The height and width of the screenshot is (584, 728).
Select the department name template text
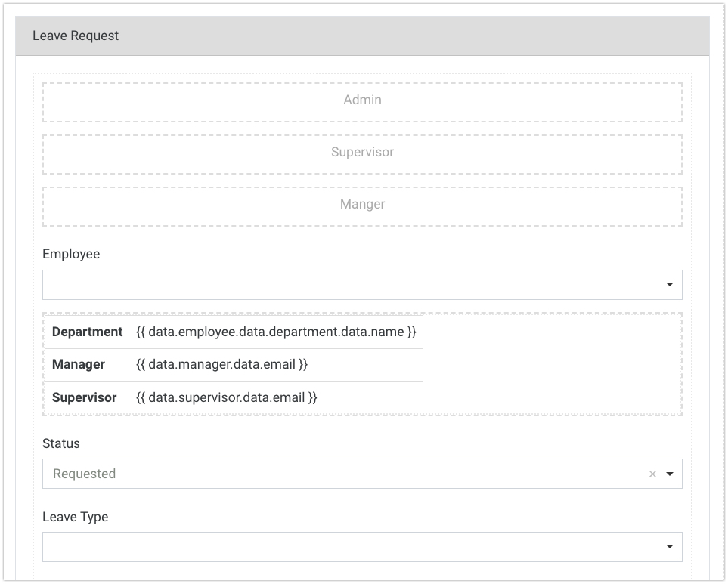tap(276, 332)
